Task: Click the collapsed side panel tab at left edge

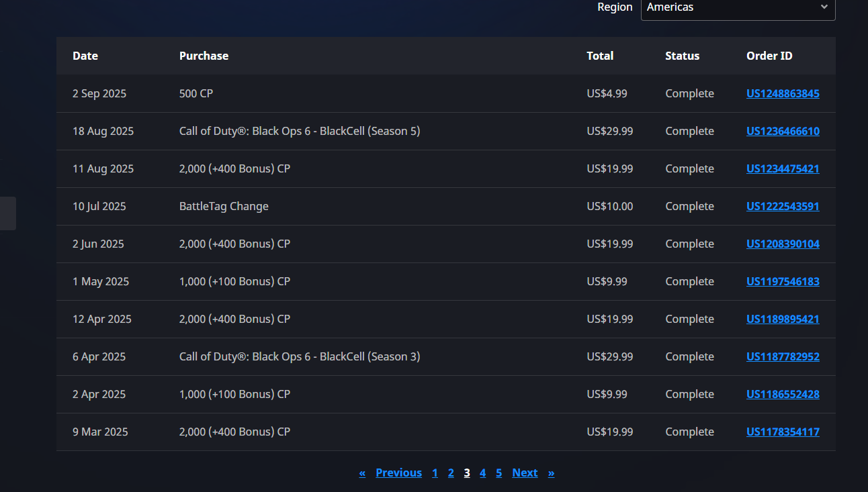Action: [7, 213]
